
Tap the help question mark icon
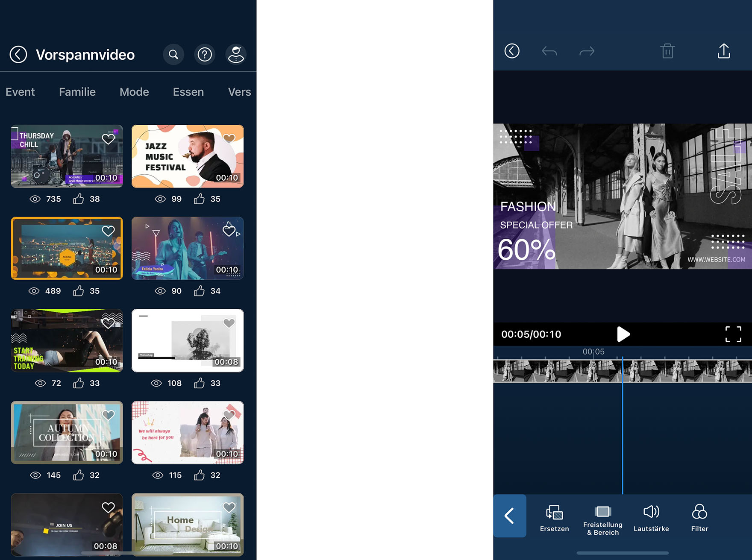(205, 55)
